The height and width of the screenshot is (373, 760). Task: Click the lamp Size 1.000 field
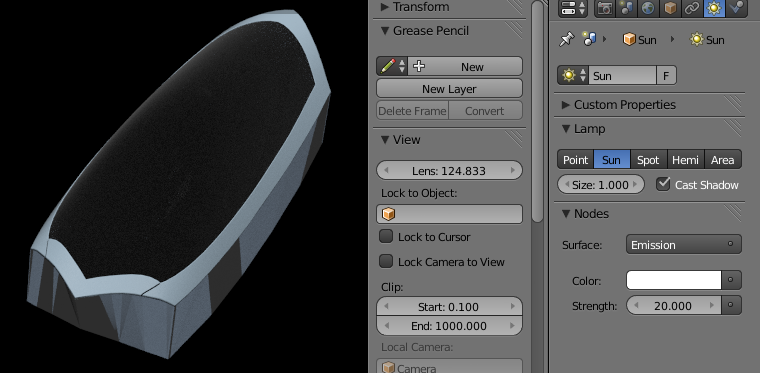601,185
